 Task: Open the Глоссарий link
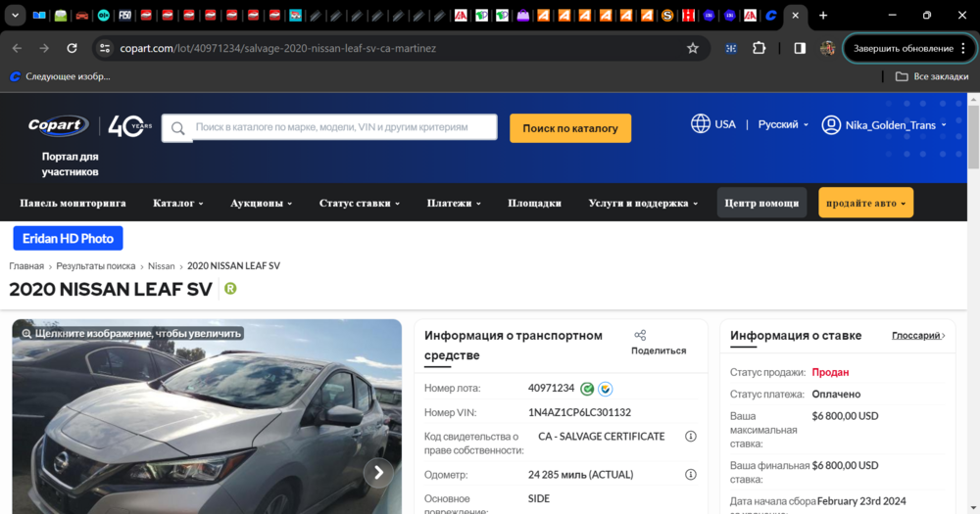918,336
